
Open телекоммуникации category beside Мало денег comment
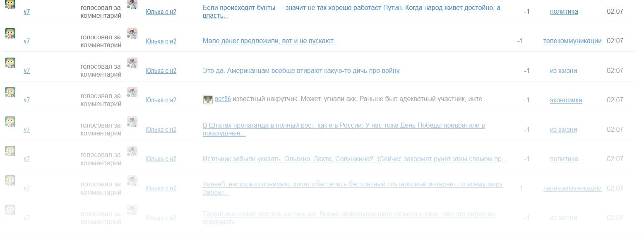(572, 41)
